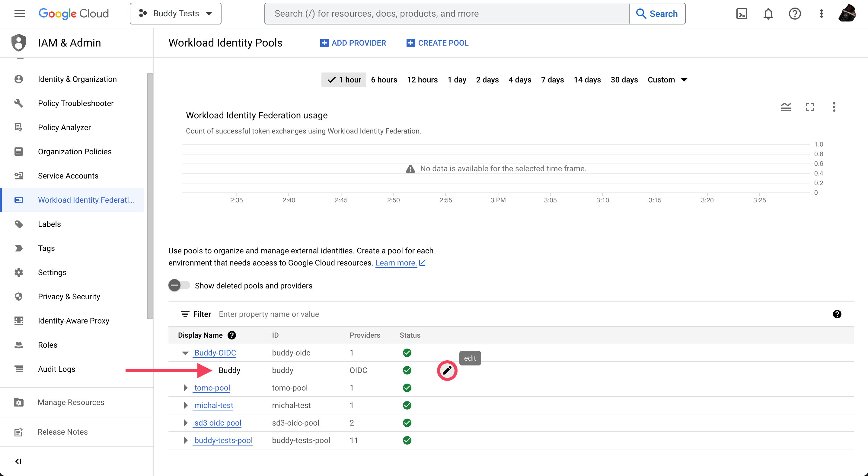Open the help question mark menu

click(x=795, y=14)
